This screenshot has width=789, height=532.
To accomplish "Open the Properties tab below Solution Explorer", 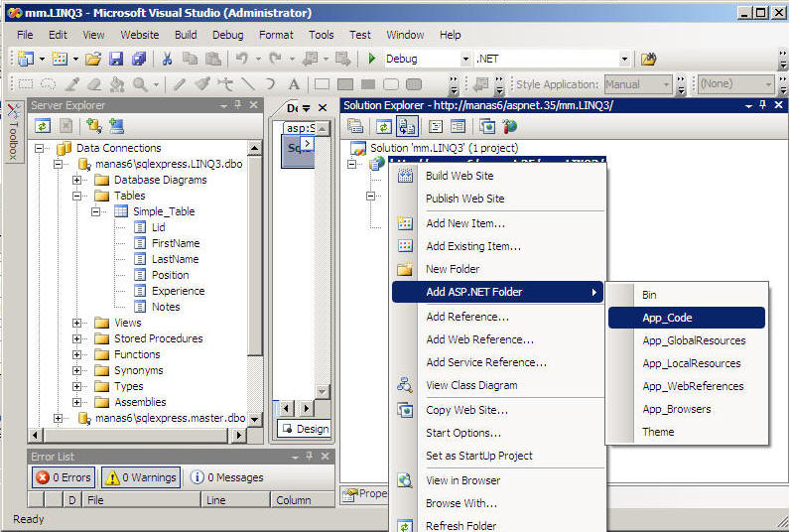I will [364, 494].
